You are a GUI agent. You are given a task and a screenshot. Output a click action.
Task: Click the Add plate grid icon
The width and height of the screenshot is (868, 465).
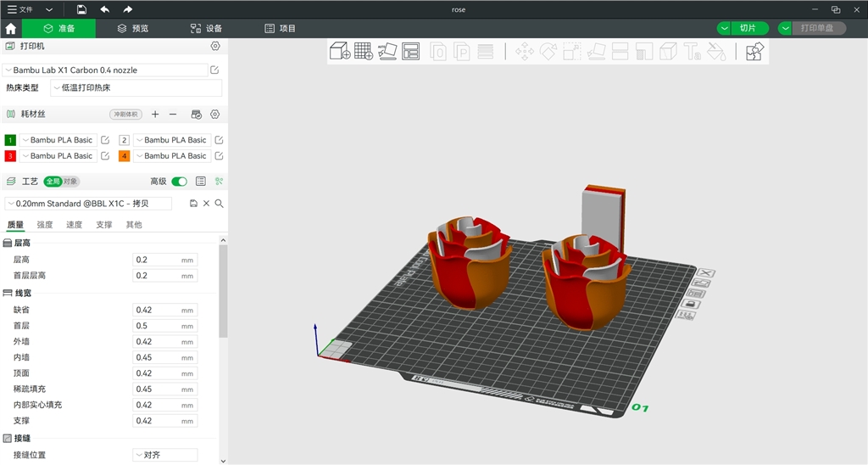(364, 52)
